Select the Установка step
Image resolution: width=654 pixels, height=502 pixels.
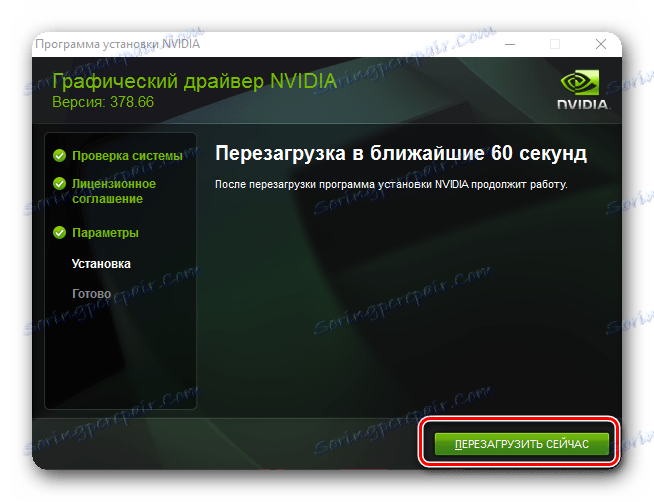pos(101,264)
